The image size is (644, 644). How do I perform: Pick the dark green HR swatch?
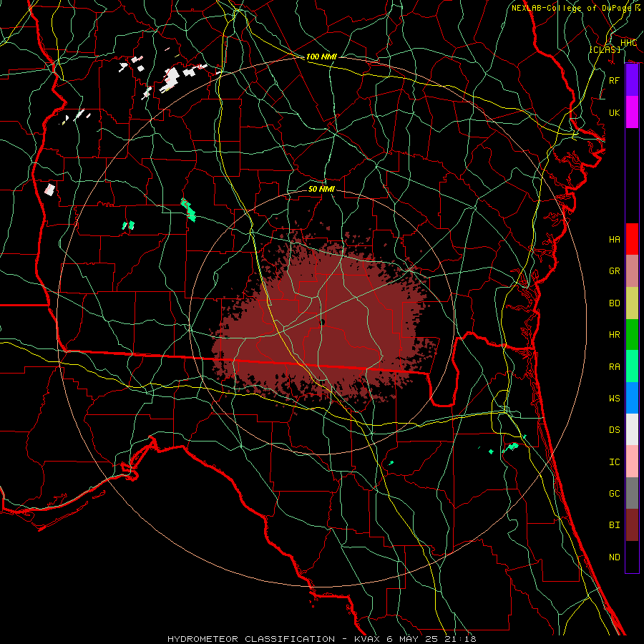point(632,334)
